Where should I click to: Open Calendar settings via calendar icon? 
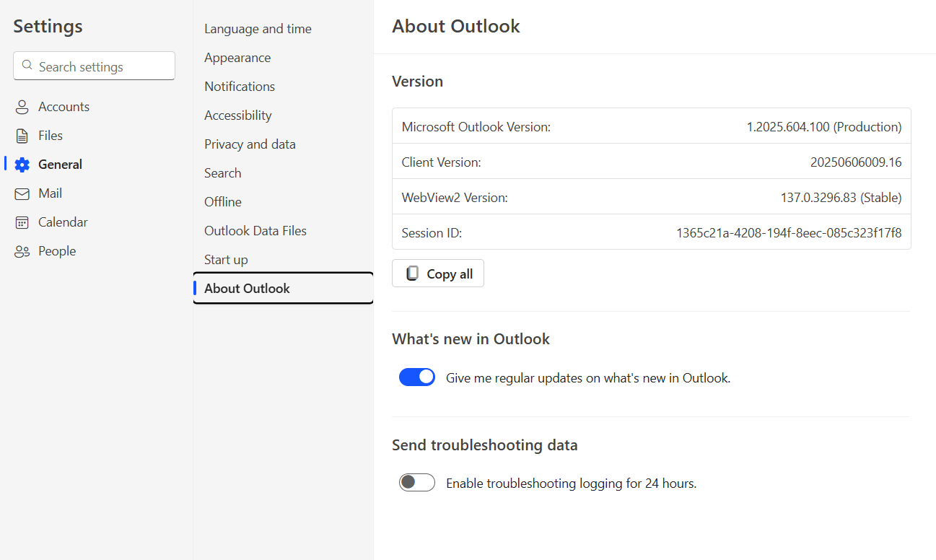pyautogui.click(x=22, y=222)
